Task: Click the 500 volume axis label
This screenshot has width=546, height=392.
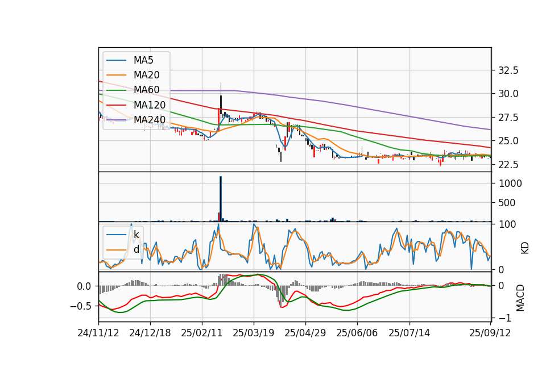Action: [x=507, y=203]
